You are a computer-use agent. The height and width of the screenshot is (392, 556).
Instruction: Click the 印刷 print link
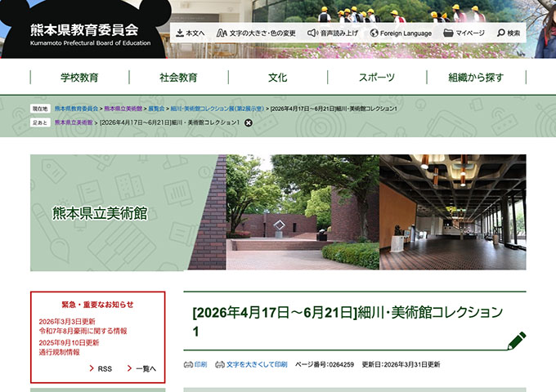pyautogui.click(x=200, y=364)
